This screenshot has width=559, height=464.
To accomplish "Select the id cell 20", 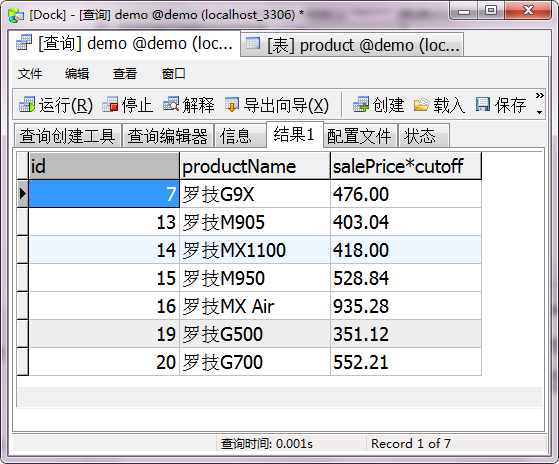I will tap(104, 362).
